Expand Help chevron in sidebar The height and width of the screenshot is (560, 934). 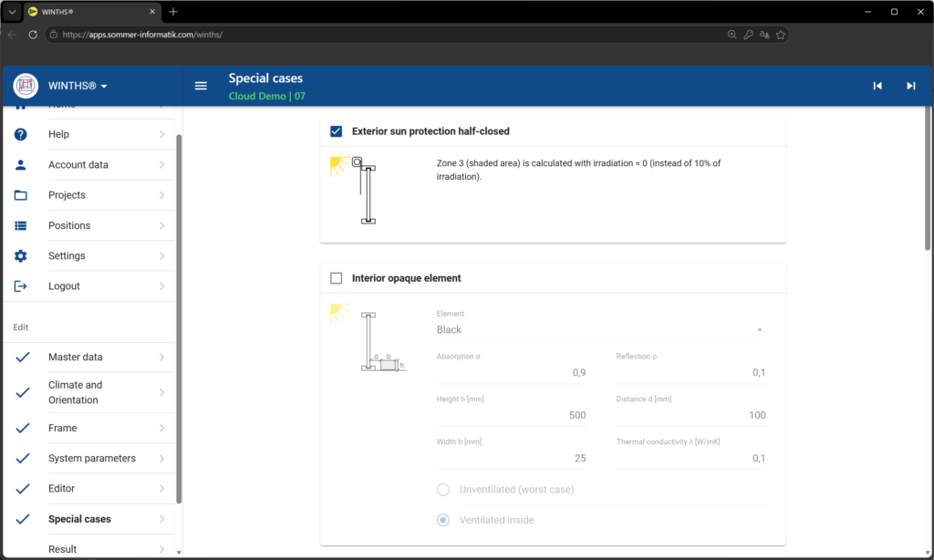[x=161, y=135]
